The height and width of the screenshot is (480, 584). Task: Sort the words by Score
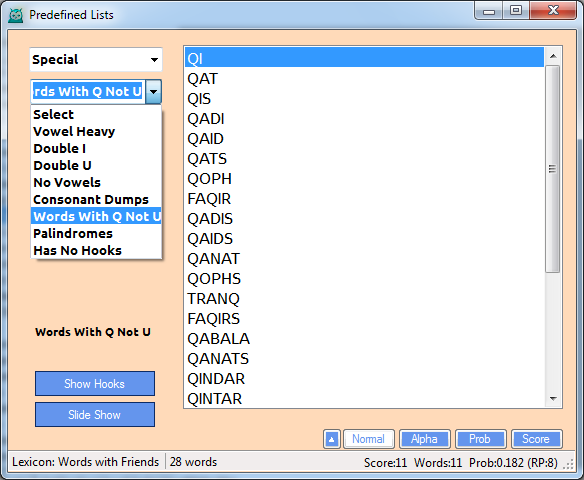[536, 439]
